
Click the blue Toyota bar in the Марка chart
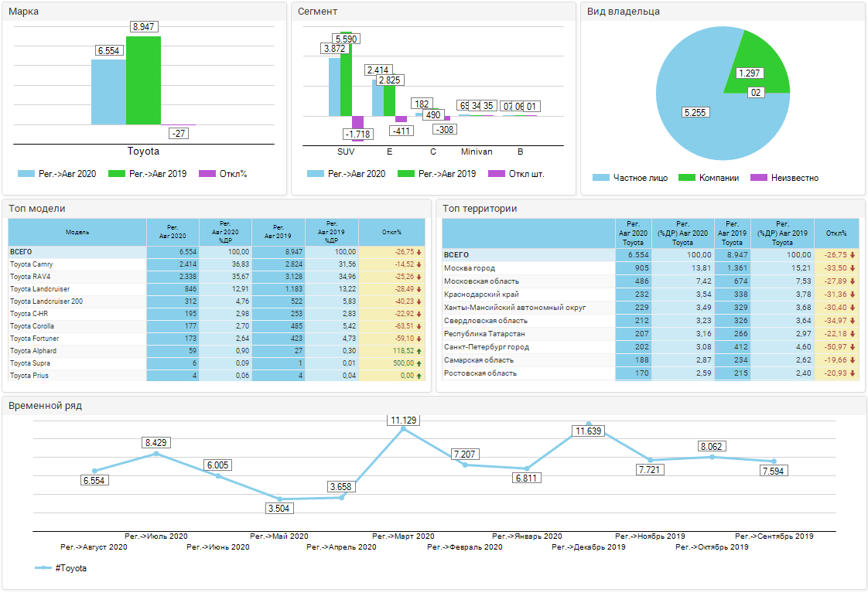[108, 92]
